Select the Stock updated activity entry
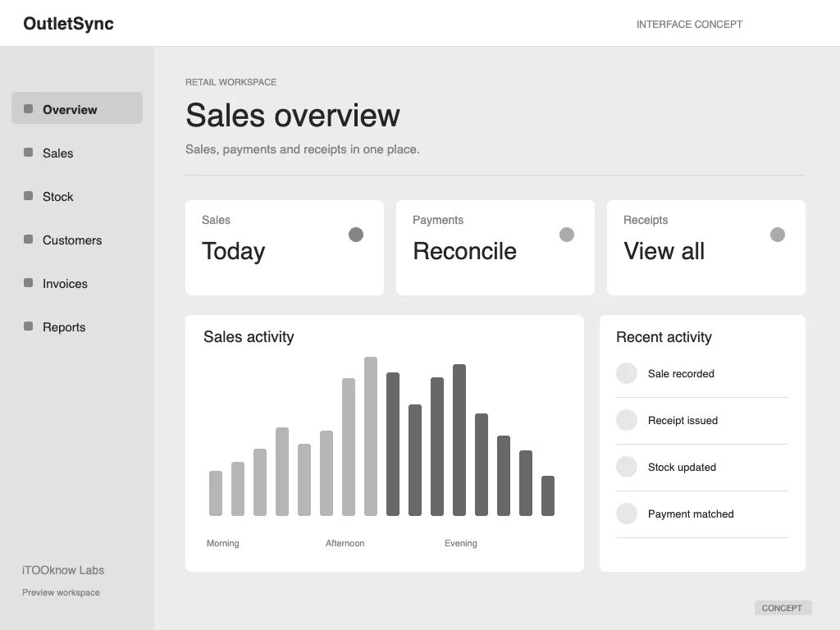 point(702,467)
